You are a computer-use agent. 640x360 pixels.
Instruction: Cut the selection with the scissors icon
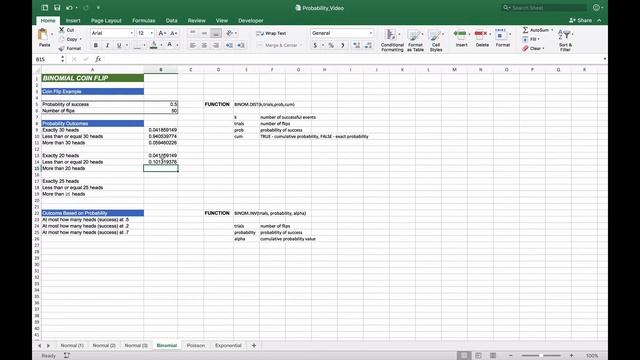[x=62, y=30]
